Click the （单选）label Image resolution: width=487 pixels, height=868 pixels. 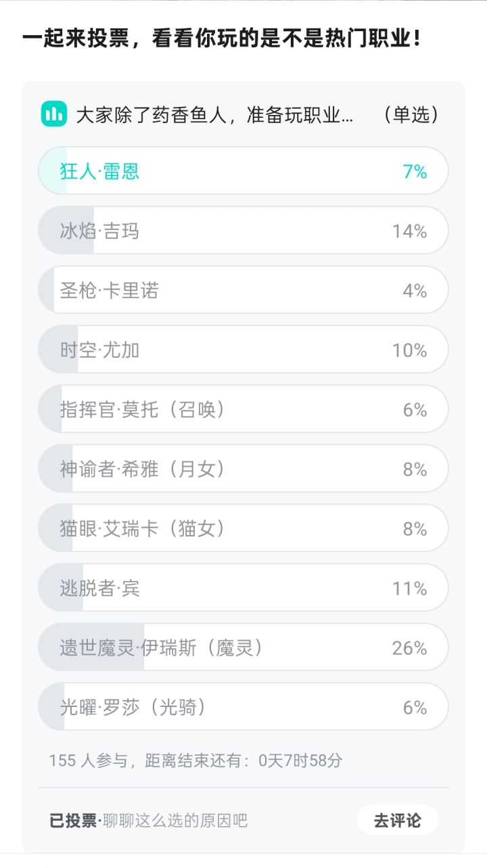tap(410, 114)
